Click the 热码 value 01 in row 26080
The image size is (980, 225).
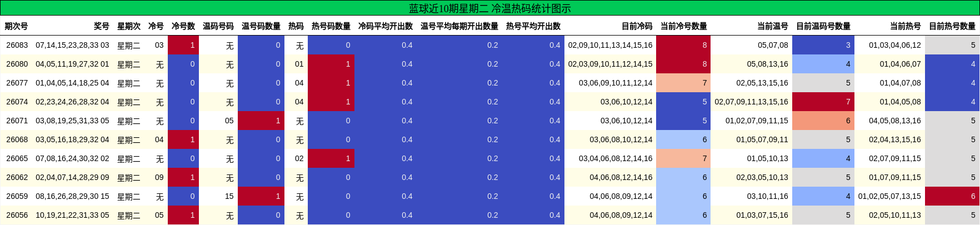299,64
